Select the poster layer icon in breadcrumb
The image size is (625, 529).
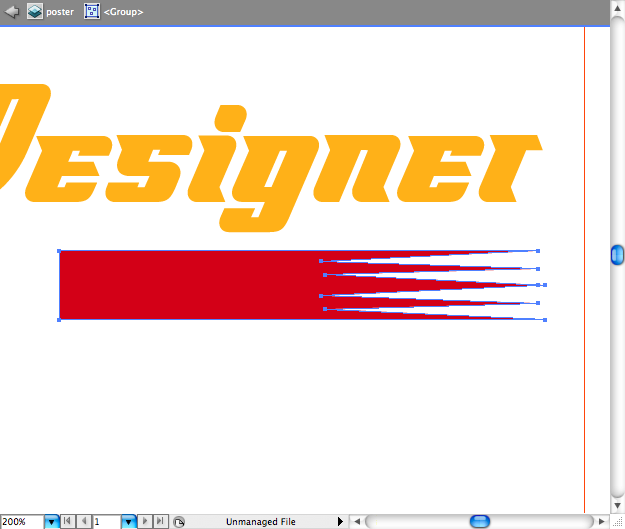[x=35, y=12]
